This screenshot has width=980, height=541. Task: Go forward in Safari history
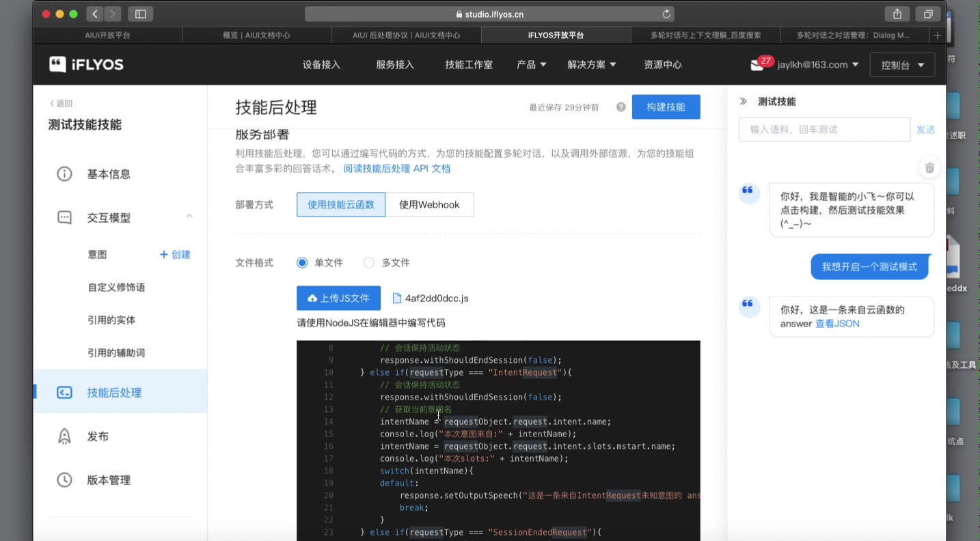click(113, 14)
